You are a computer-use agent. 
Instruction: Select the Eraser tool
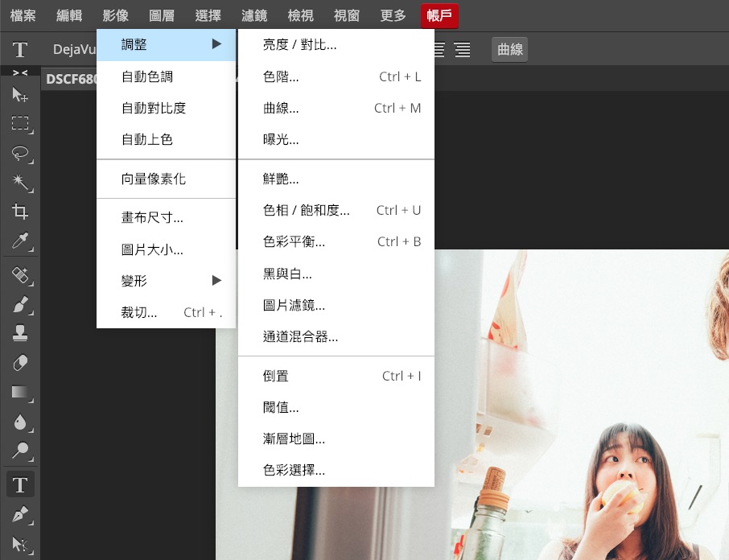pos(19,363)
